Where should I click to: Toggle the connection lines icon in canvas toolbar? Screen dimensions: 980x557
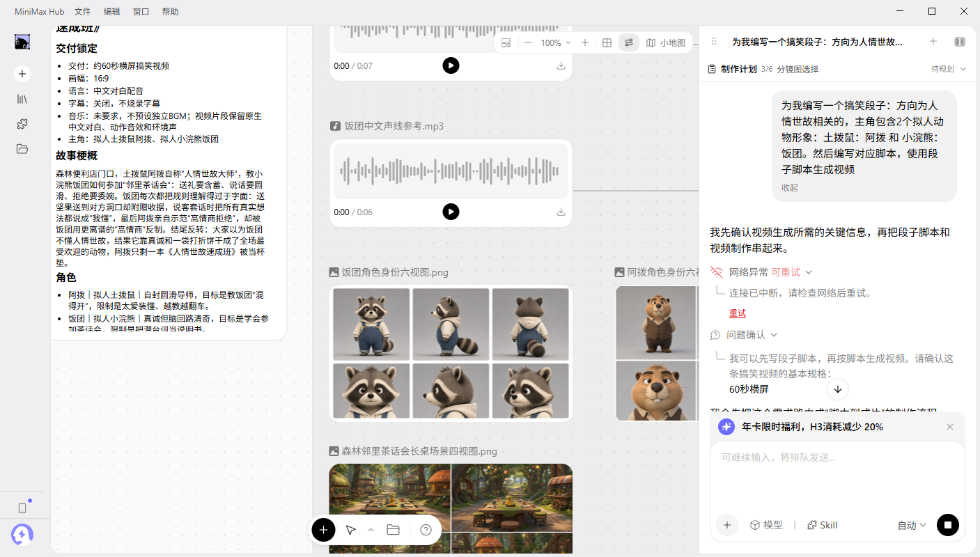pyautogui.click(x=629, y=42)
